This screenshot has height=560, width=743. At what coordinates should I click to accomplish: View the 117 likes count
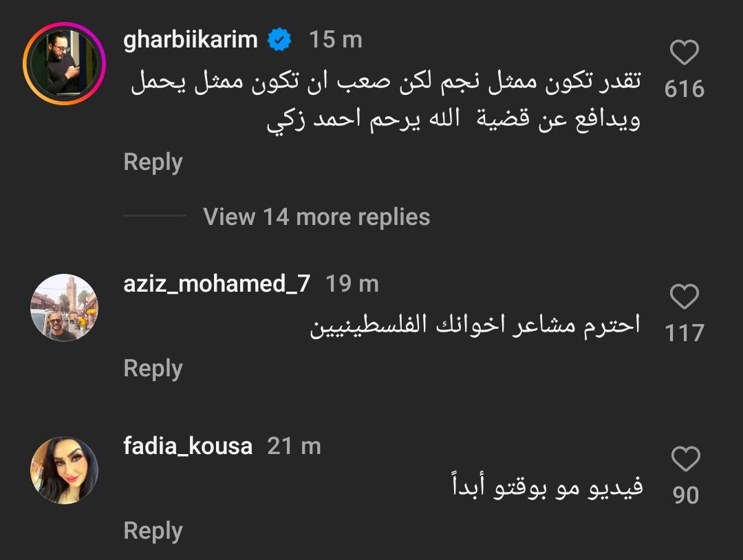[685, 333]
